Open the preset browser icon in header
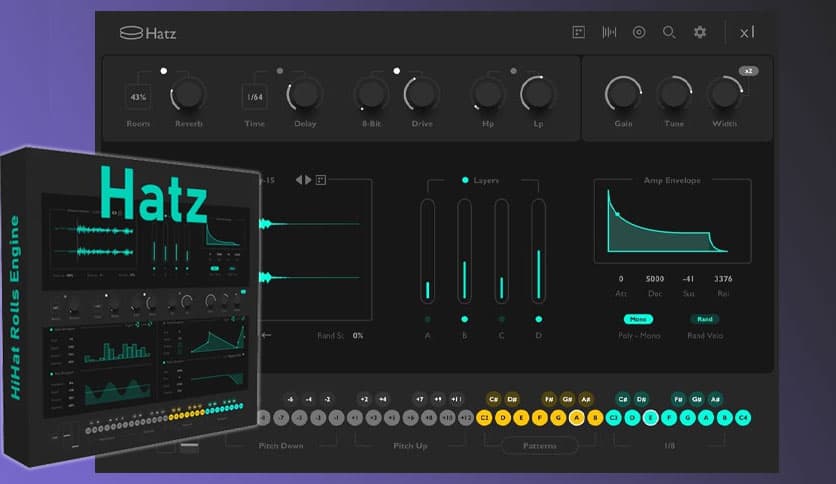The image size is (836, 484). [578, 32]
